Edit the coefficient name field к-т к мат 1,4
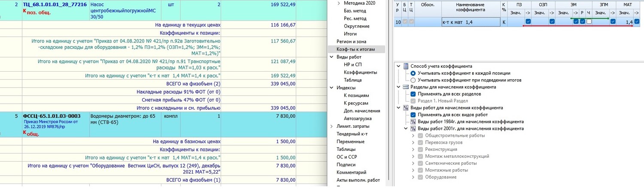 470,22
